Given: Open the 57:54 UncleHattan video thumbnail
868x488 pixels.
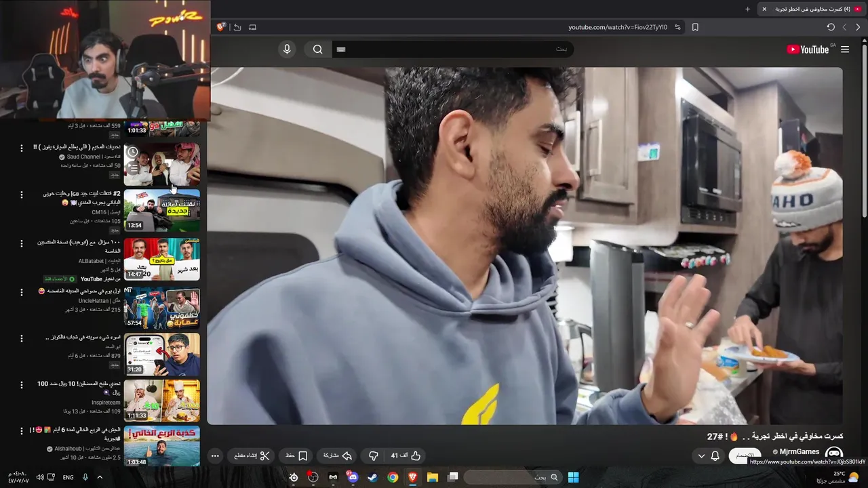Looking at the screenshot, I should tap(162, 307).
